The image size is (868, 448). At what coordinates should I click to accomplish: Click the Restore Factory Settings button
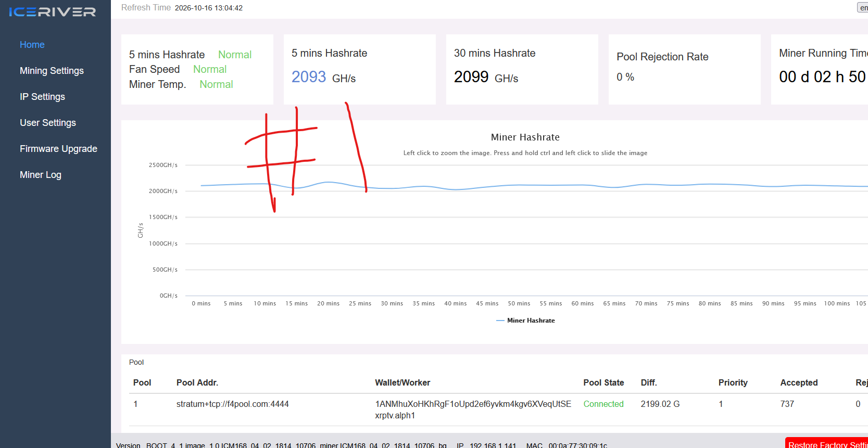pos(827,443)
